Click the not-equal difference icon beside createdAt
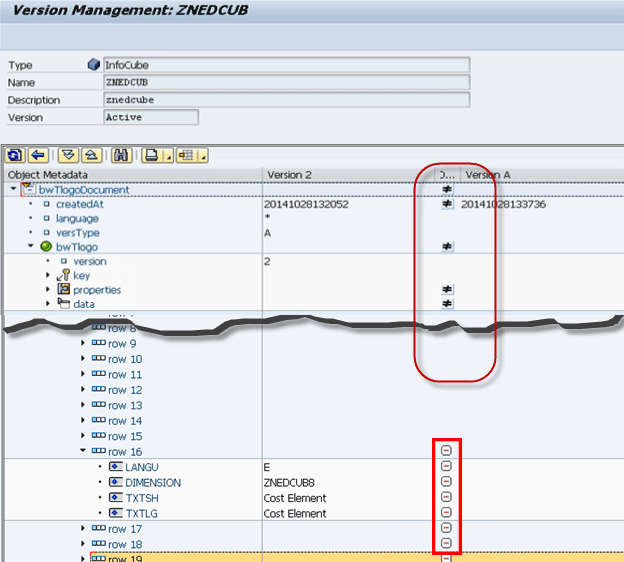This screenshot has height=562, width=624. click(447, 204)
